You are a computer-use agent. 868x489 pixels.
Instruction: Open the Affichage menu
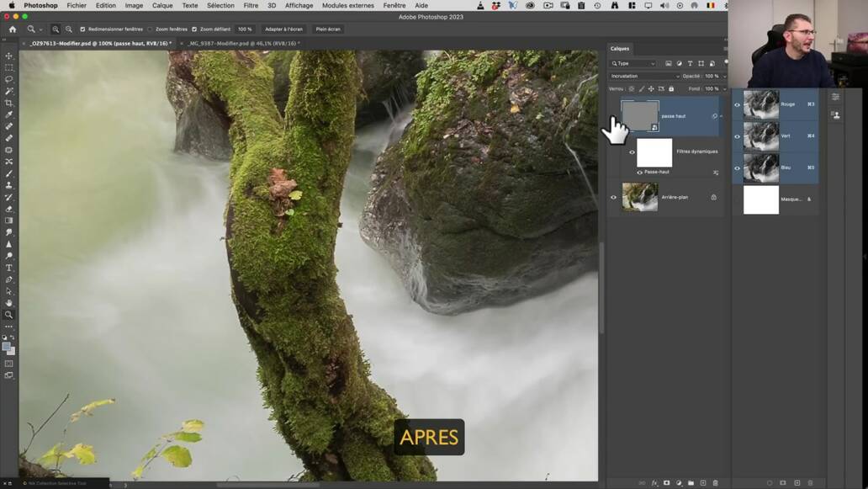299,6
